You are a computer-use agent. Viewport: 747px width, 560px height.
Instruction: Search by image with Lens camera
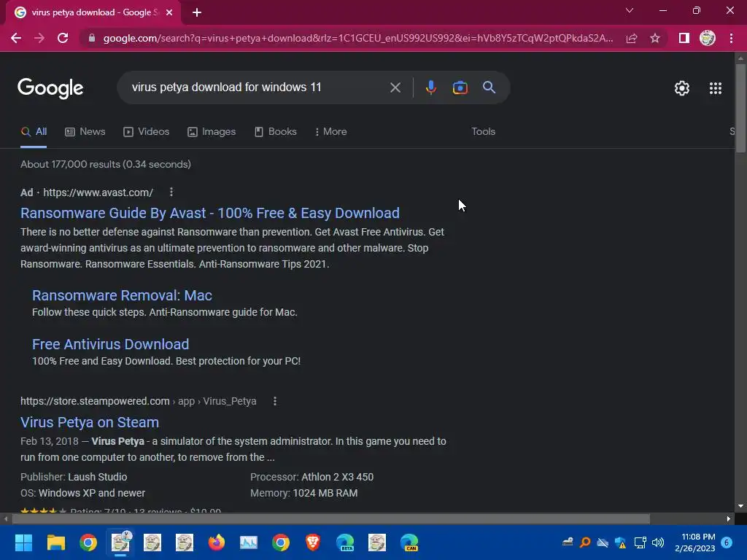[x=460, y=87]
